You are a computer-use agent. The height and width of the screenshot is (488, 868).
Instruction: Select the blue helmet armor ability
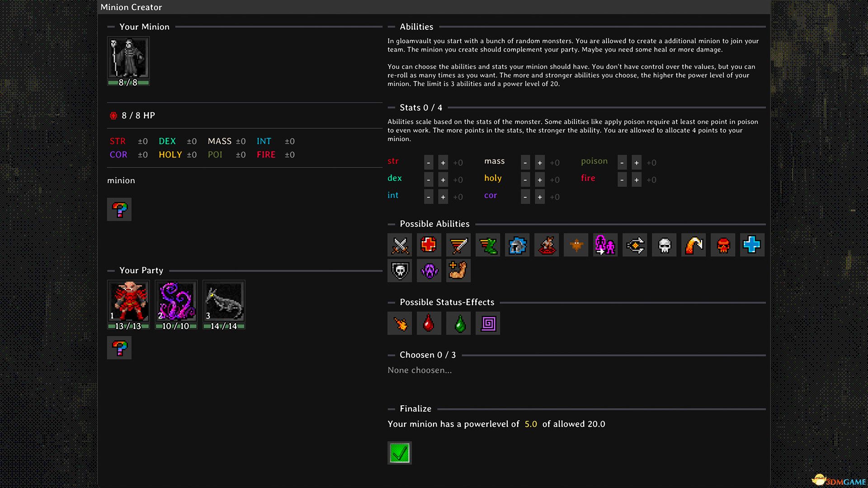(517, 245)
